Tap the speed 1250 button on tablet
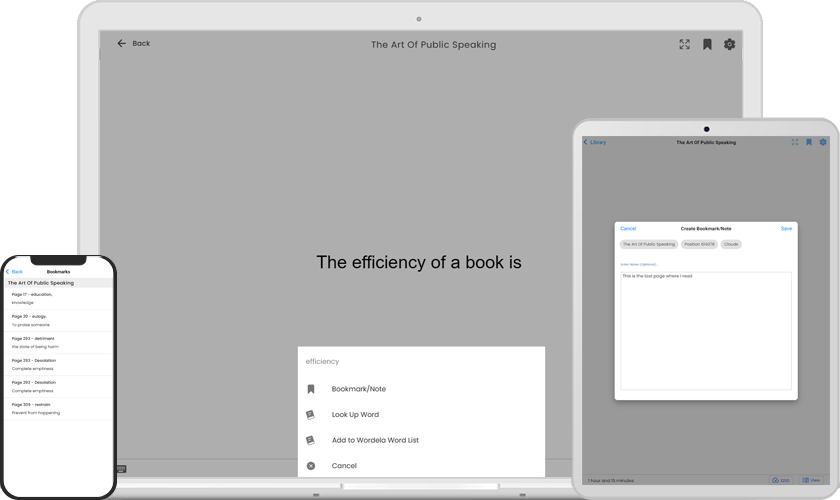The height and width of the screenshot is (500, 840). [x=781, y=480]
